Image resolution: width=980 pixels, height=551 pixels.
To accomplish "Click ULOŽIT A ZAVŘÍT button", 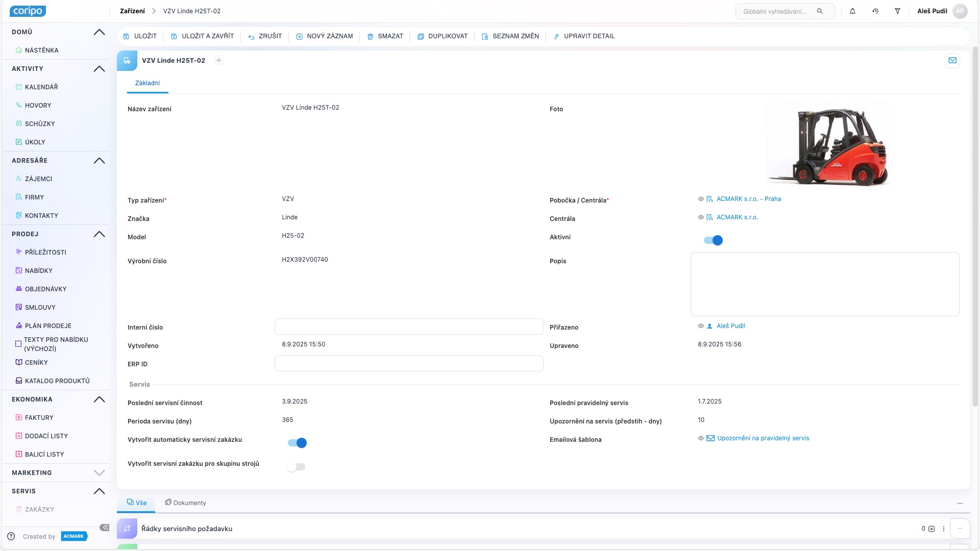I will tap(202, 36).
